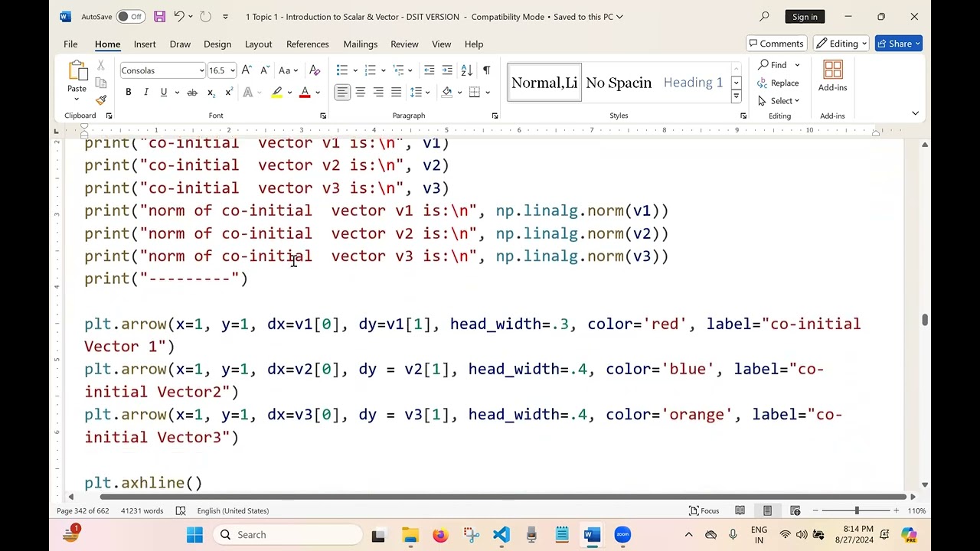
Task: Click the Share button
Action: [898, 44]
